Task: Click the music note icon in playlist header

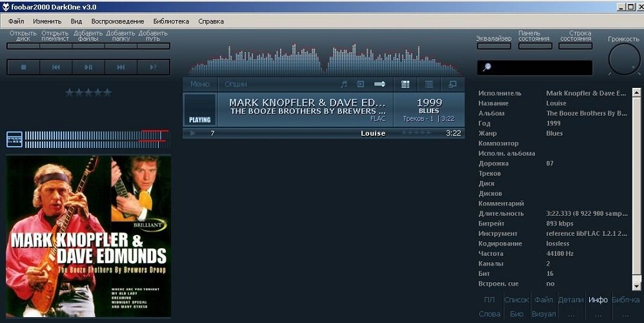Action: point(344,84)
